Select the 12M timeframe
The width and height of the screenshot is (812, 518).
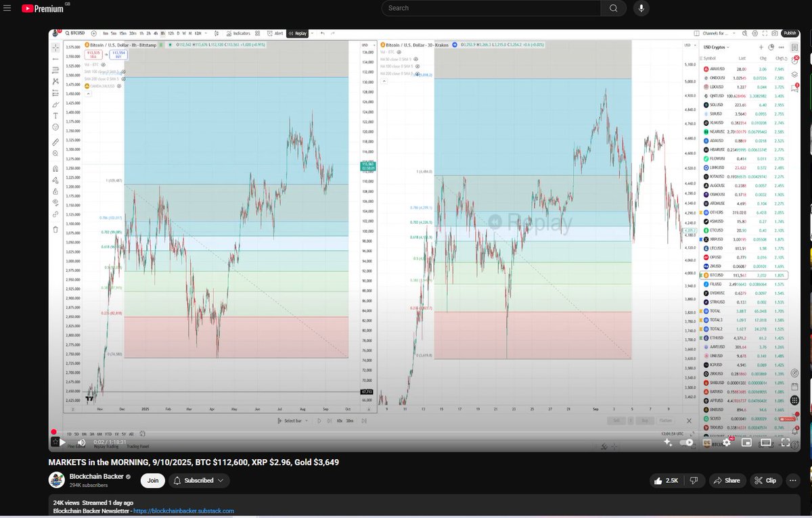pyautogui.click(x=198, y=33)
